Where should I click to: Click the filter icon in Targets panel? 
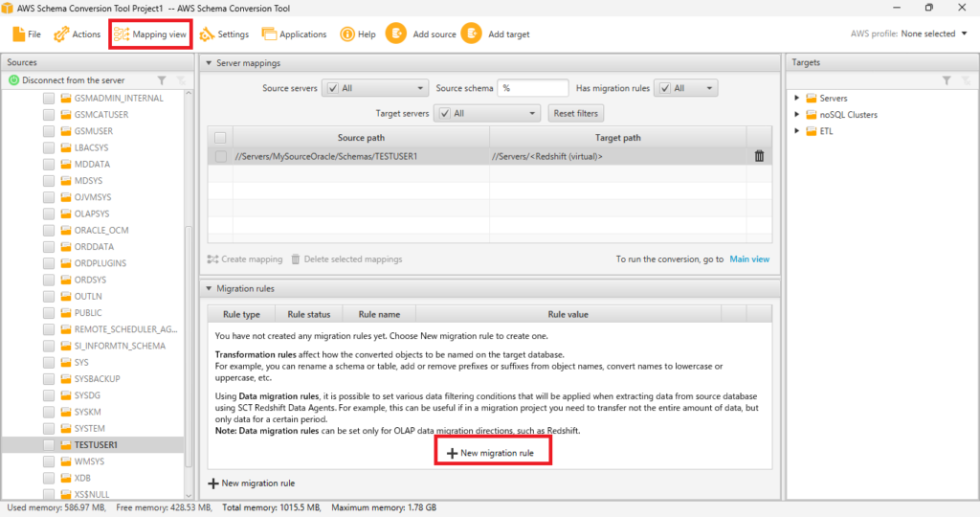point(946,80)
